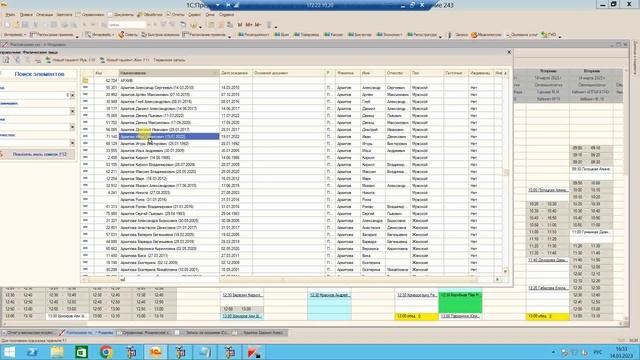Open the Справка menu

point(227,15)
